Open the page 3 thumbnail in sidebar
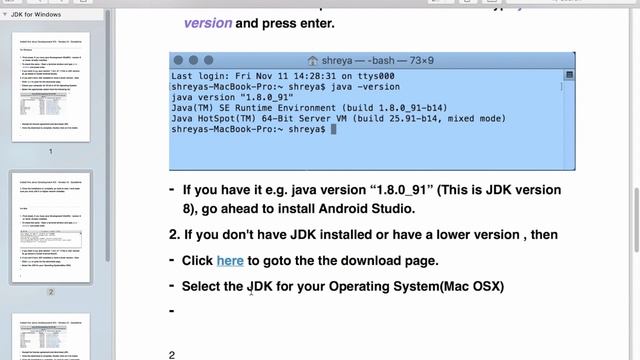Viewport: 640px width, 360px height. pos(51,336)
